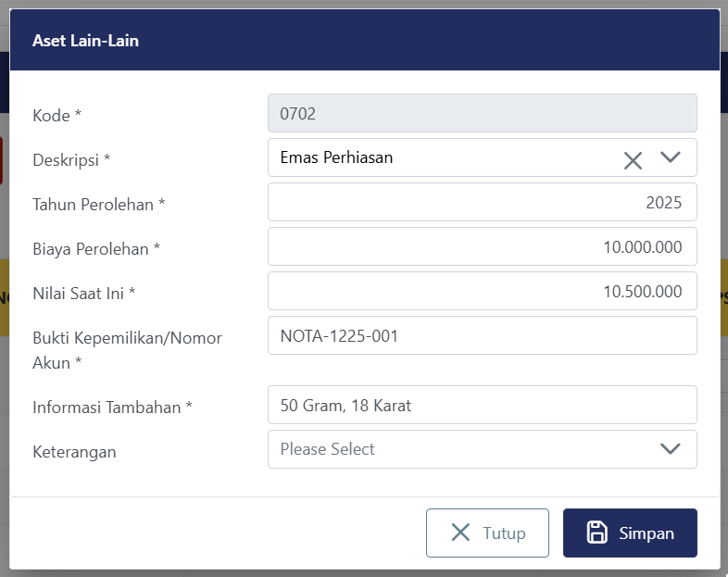
Task: Focus the field containing 50 Gram, 18 Karat
Action: click(x=482, y=405)
